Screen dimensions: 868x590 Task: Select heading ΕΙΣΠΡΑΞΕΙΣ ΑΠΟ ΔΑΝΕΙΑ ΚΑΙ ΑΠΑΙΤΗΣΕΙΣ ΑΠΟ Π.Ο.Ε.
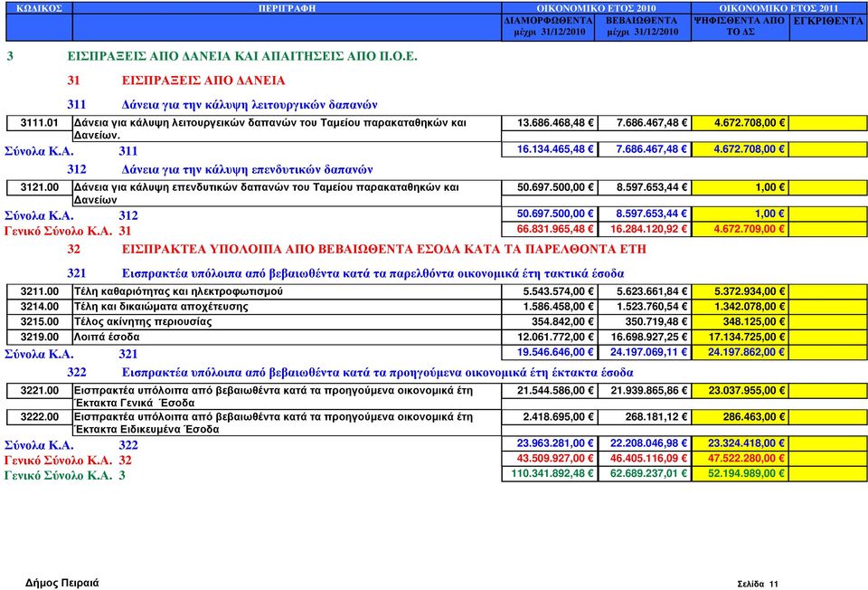[242, 56]
